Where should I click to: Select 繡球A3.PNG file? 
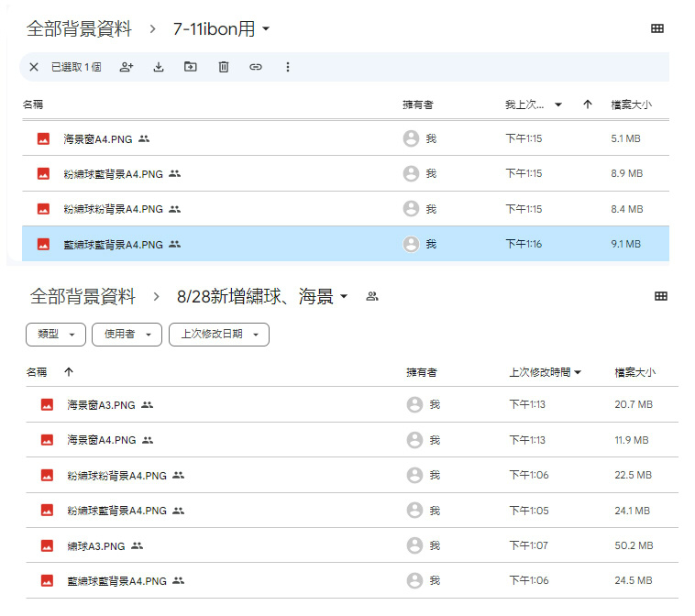tap(352, 545)
